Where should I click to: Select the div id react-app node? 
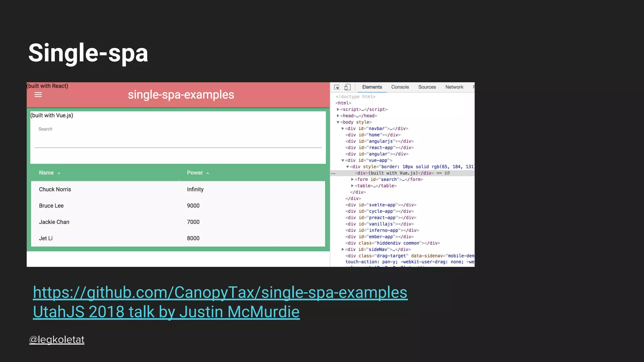click(380, 148)
